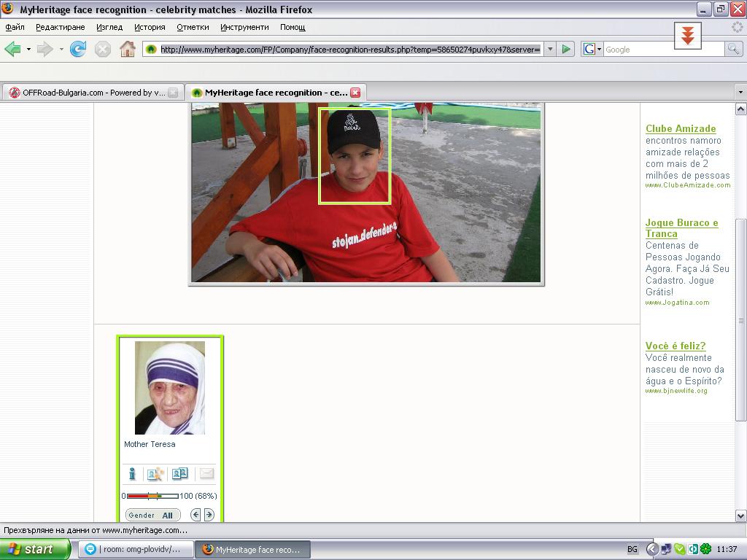Image resolution: width=747 pixels, height=560 pixels.
Task: Toggle the Gender All filter button
Action: [x=152, y=515]
